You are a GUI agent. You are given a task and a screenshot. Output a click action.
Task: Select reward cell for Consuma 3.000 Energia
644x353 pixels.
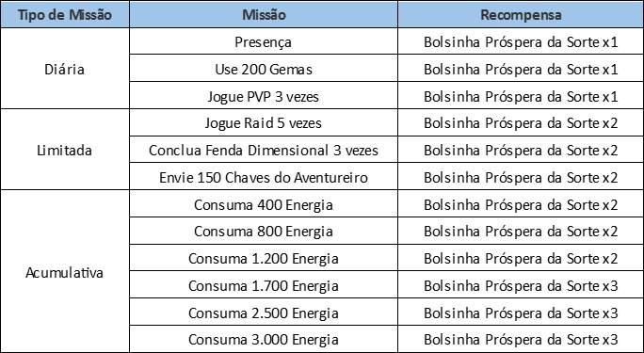click(521, 339)
